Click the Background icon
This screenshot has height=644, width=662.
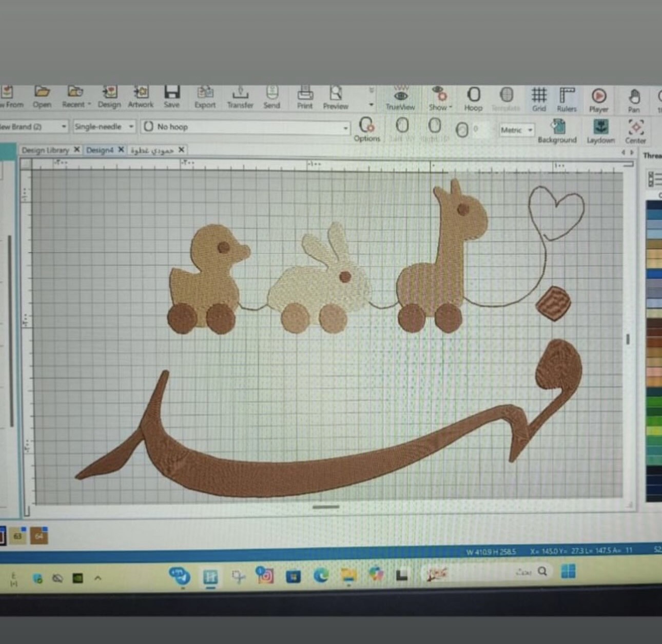(x=557, y=131)
